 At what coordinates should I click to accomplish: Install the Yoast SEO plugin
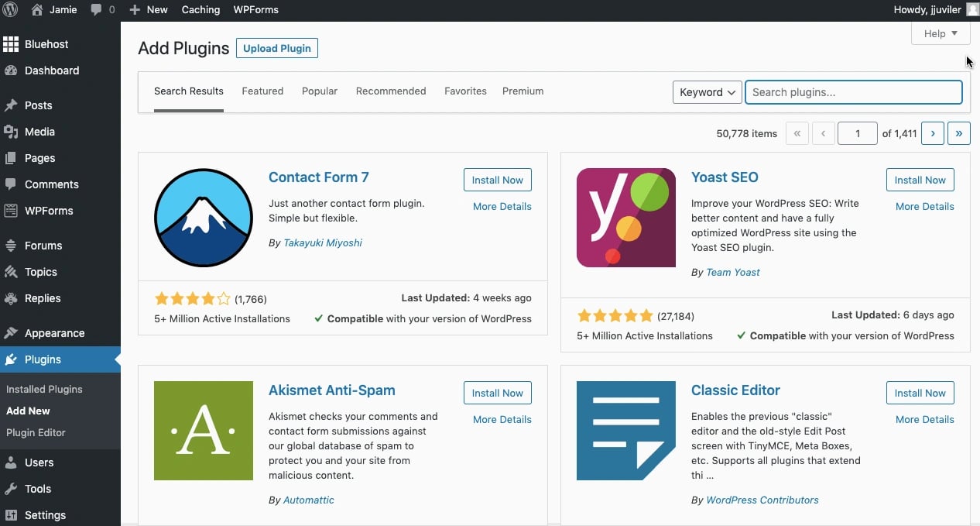tap(920, 180)
